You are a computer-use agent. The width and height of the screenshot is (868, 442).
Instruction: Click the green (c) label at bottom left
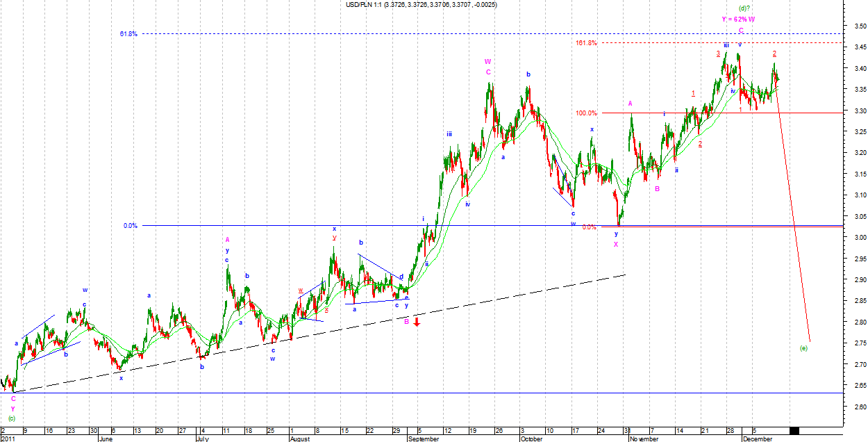(11, 418)
